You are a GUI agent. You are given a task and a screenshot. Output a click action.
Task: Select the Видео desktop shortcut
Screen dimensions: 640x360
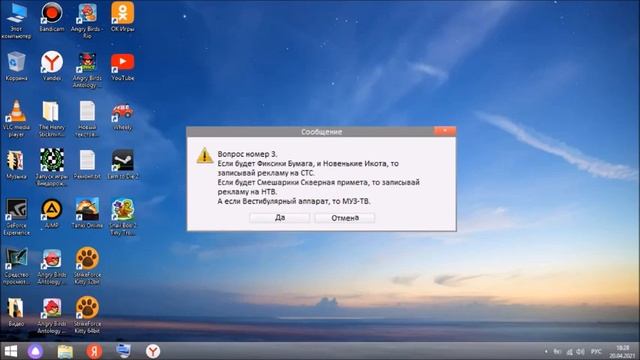coord(16,312)
